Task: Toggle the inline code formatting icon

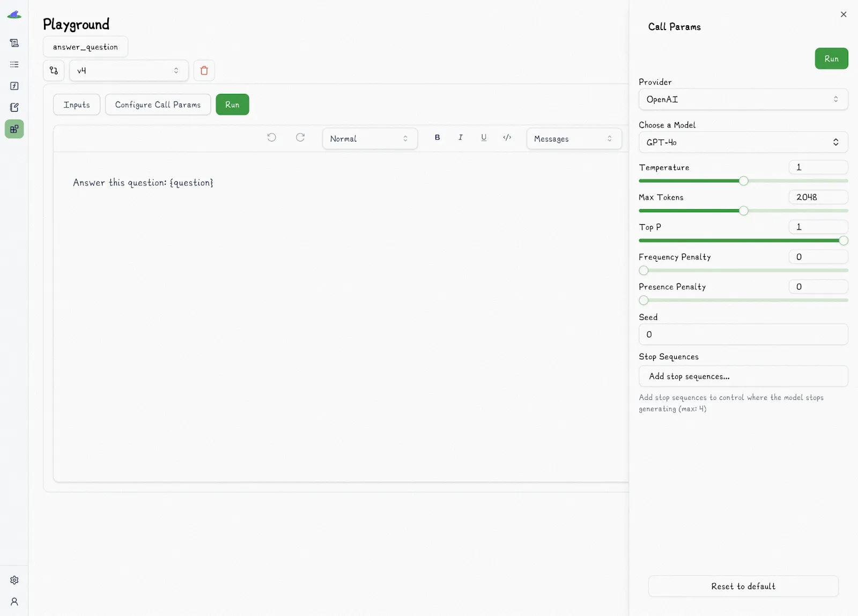Action: tap(507, 138)
